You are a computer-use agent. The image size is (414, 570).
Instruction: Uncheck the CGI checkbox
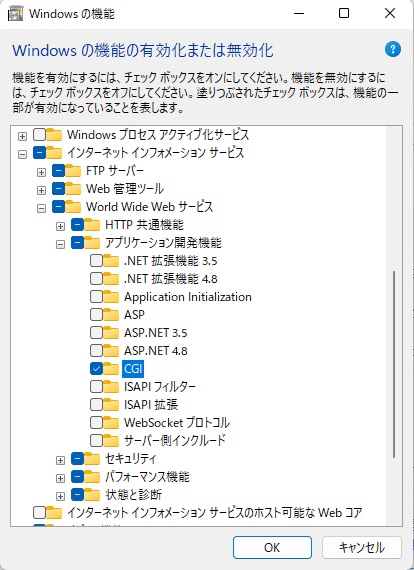pyautogui.click(x=96, y=369)
